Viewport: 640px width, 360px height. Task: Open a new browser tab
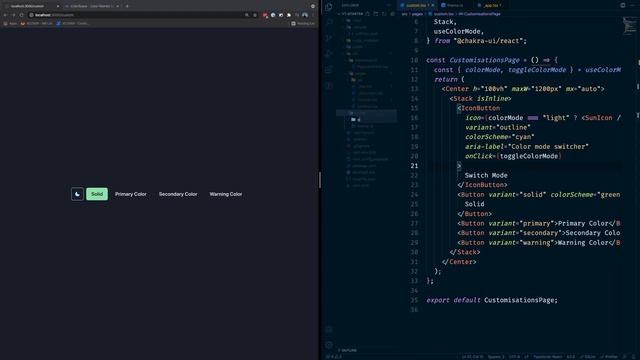point(127,6)
